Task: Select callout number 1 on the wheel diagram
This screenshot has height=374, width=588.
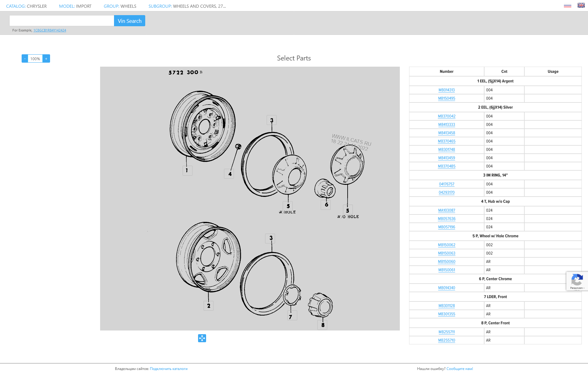Action: coord(187,170)
